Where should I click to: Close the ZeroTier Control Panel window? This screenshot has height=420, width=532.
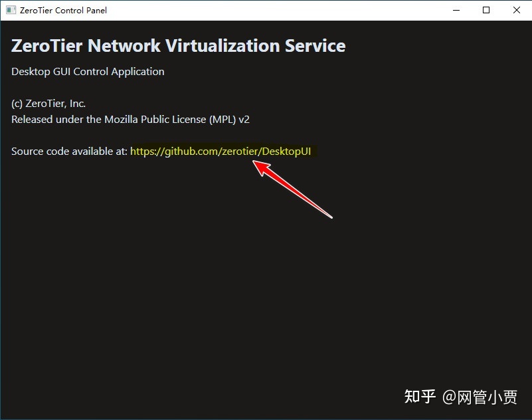click(517, 10)
